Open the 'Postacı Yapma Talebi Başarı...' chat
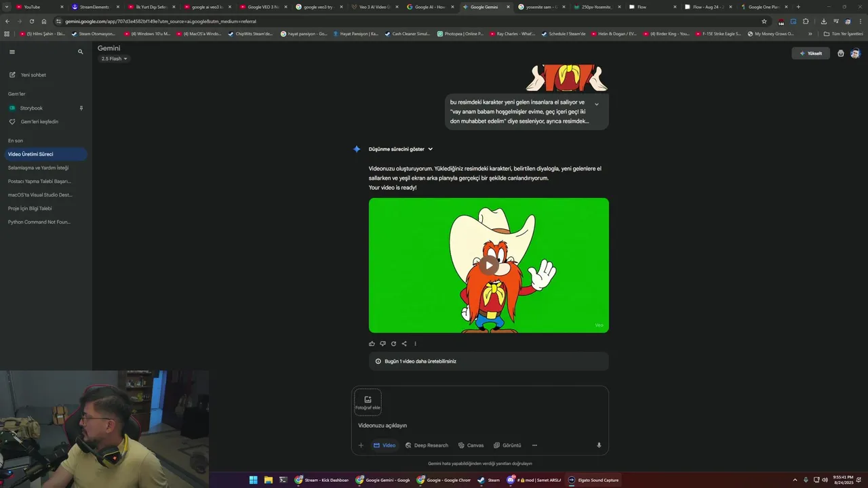The image size is (868, 488). 39,181
